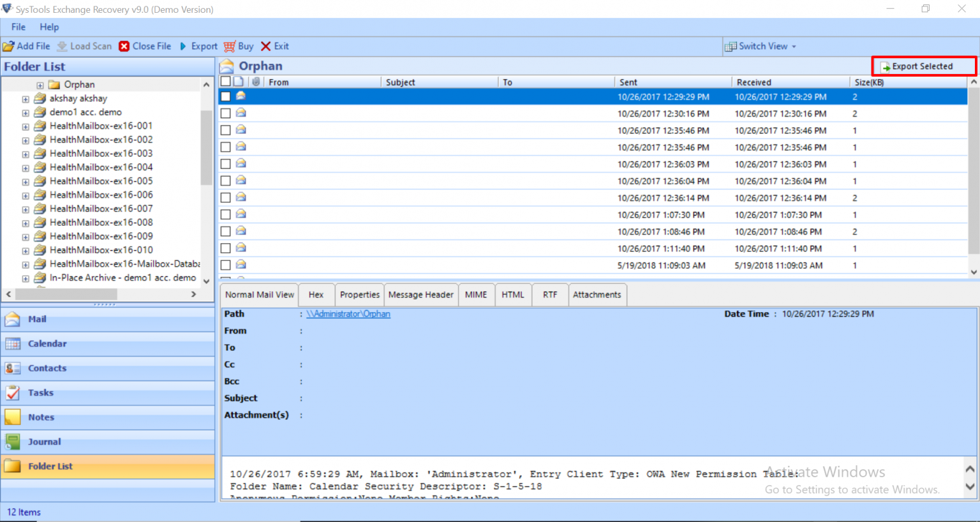Open the File menu
Viewport: 980px width, 522px height.
pos(19,27)
